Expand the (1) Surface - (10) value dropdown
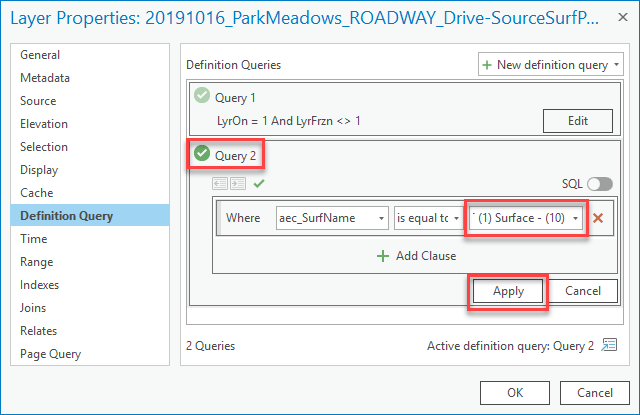640x415 pixels. tap(526, 219)
